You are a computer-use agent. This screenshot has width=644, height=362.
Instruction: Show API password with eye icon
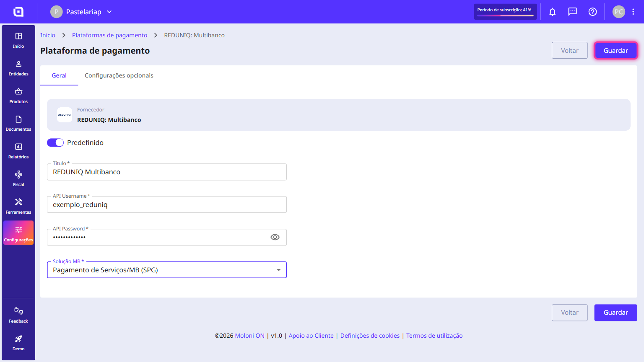(x=275, y=237)
